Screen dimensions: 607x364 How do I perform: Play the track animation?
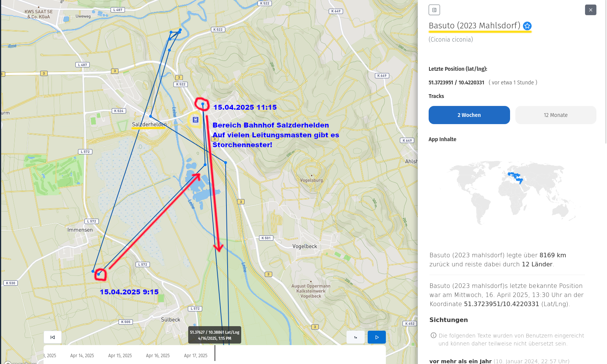tap(376, 337)
